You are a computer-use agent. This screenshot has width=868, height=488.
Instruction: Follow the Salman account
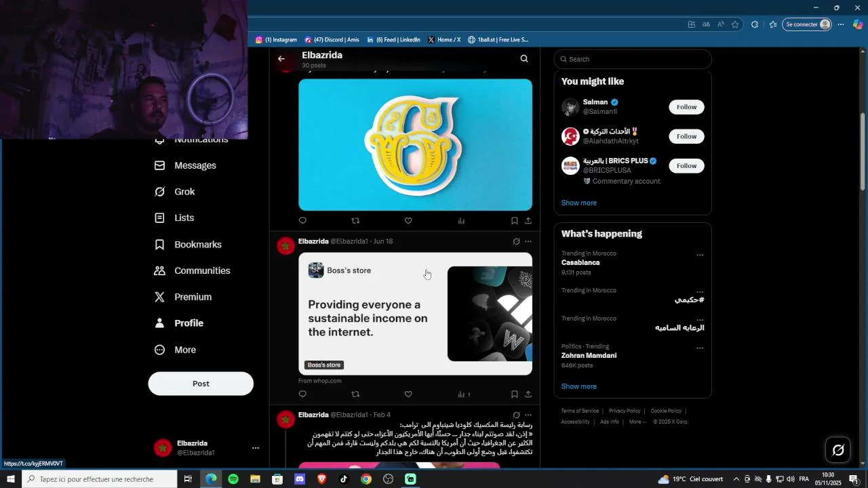pyautogui.click(x=686, y=107)
